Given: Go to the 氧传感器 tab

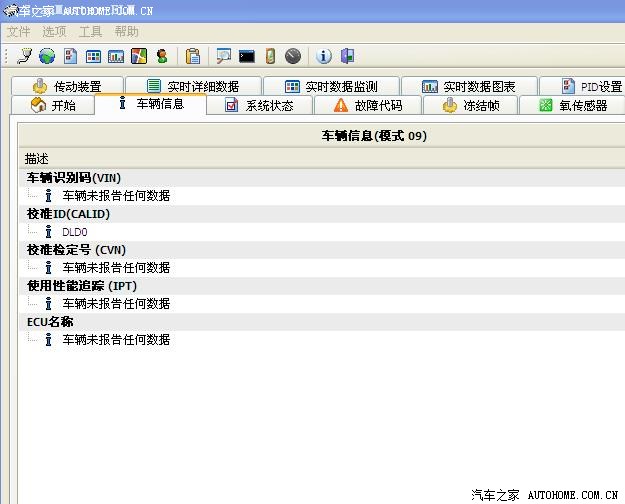Looking at the screenshot, I should pos(573,106).
